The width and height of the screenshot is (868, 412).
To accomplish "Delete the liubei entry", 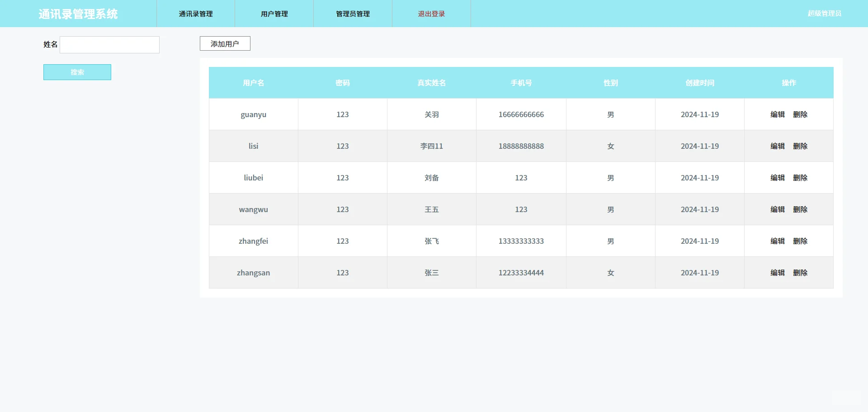I will point(801,178).
